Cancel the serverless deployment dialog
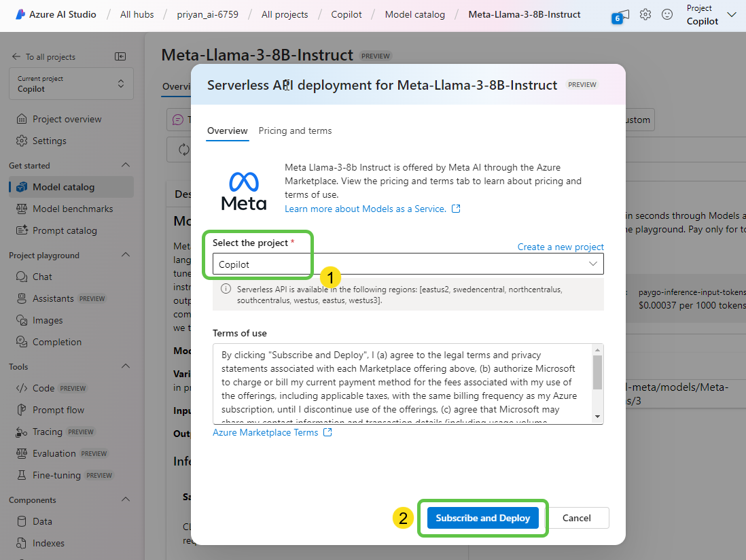Viewport: 746px width, 560px height. tap(576, 518)
